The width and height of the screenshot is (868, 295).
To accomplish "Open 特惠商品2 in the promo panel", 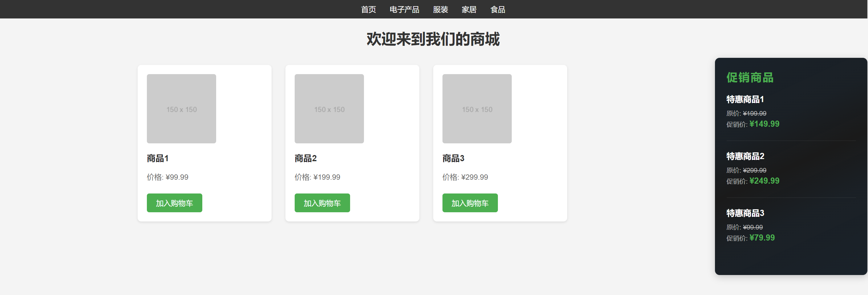I will (745, 156).
